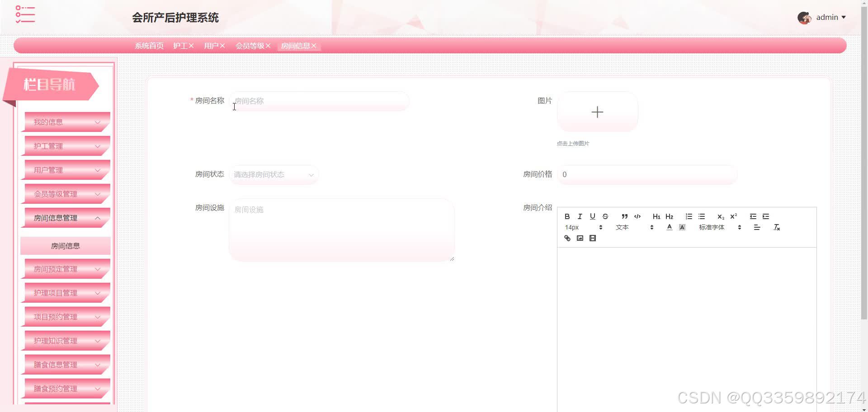This screenshot has height=412, width=868.
Task: Apply subscript formatting
Action: [x=721, y=216]
